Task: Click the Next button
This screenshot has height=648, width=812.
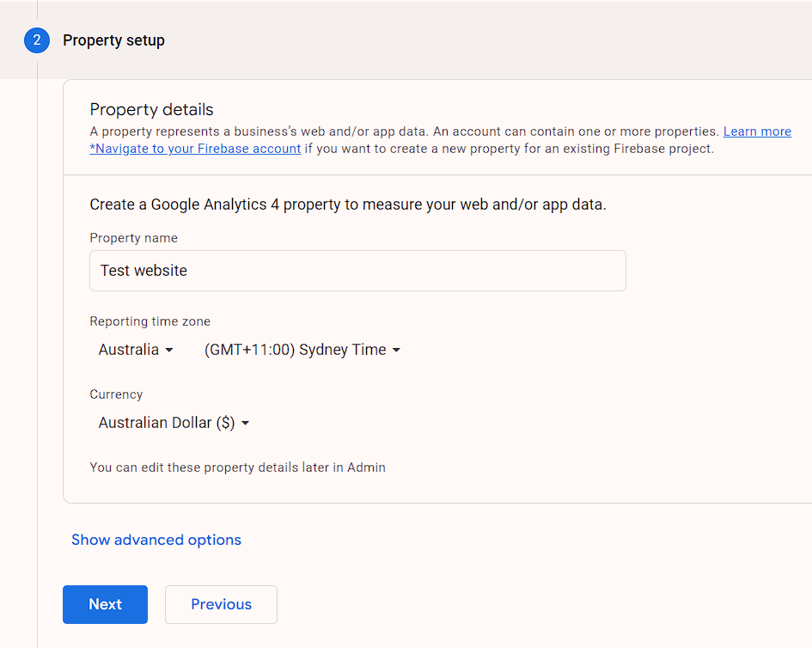Action: click(105, 604)
